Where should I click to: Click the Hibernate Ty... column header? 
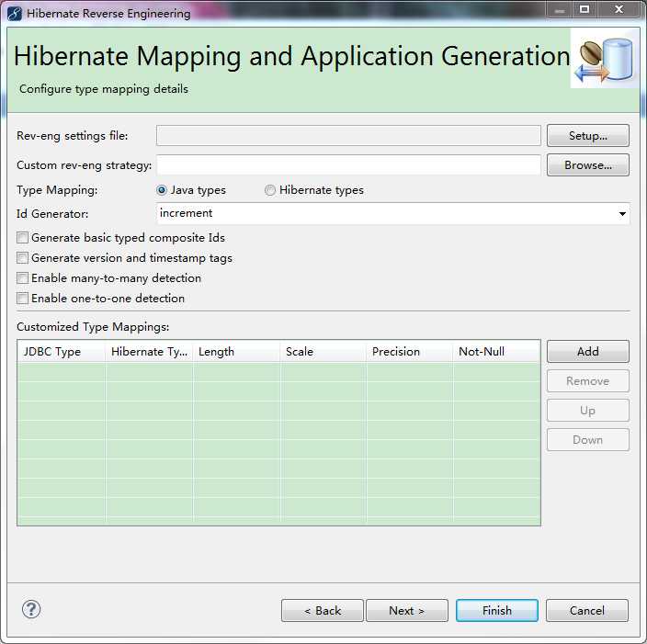pos(149,352)
